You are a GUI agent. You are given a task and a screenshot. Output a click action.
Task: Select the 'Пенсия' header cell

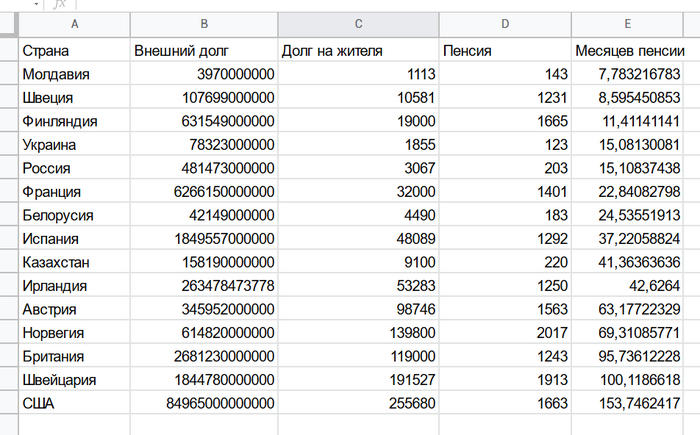pyautogui.click(x=505, y=50)
